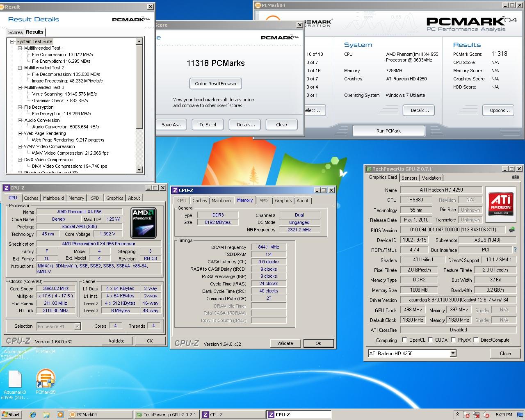Click Details... button in score dialog
525x420 pixels.
[246, 125]
